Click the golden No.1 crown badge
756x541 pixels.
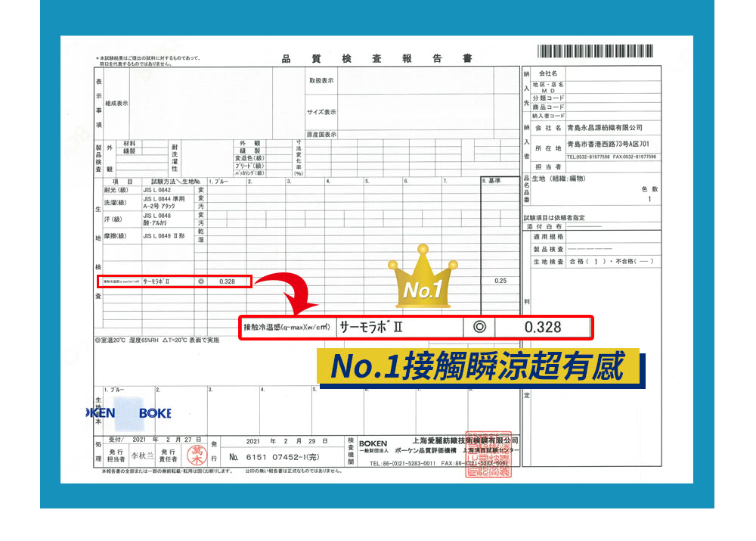pos(423,276)
